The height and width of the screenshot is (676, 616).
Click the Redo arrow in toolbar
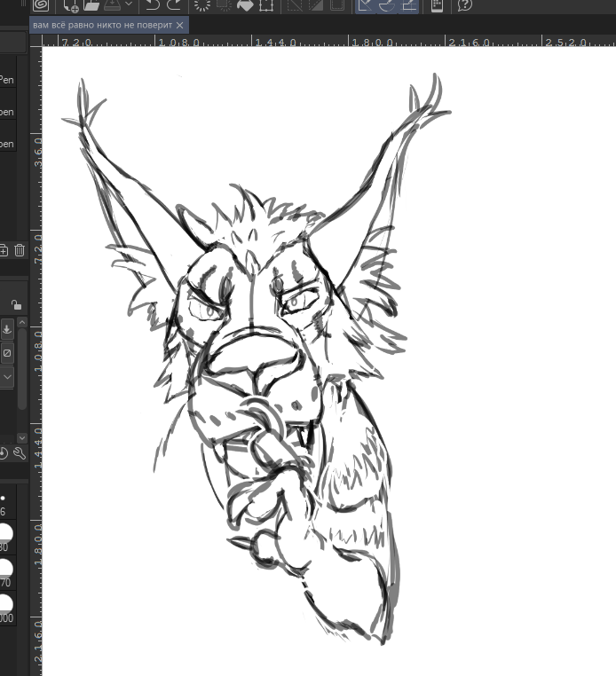pos(175,4)
